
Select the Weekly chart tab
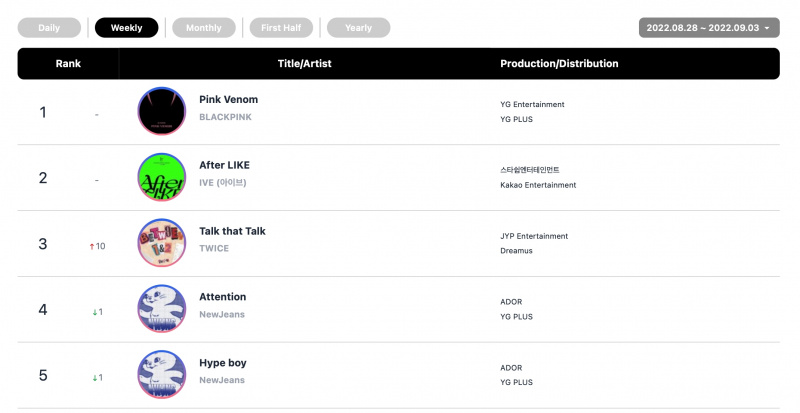[x=127, y=28]
